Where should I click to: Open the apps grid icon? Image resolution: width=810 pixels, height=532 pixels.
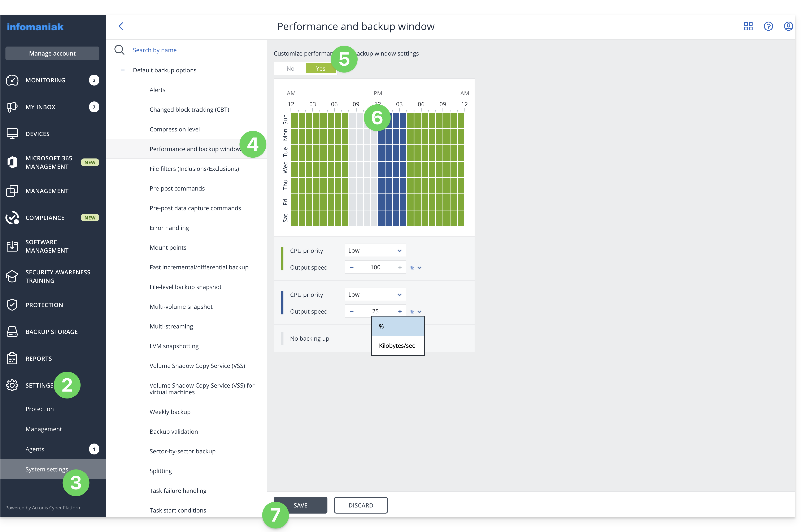point(748,26)
